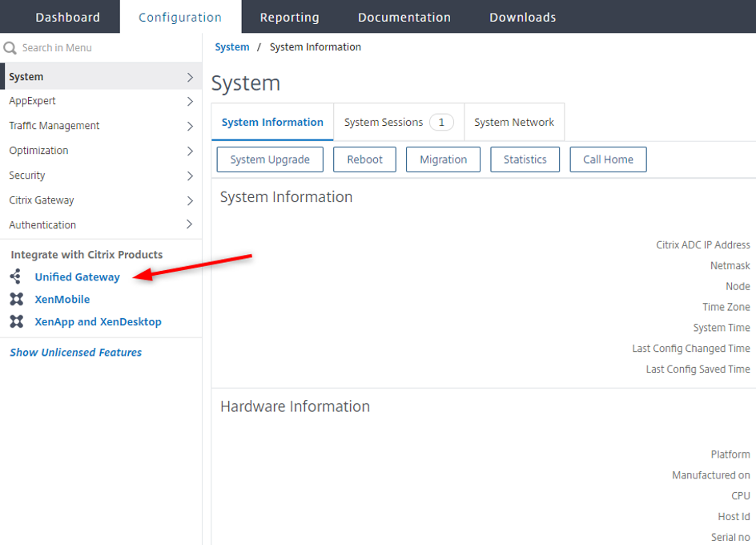Click the XenMobile icon

point(16,299)
